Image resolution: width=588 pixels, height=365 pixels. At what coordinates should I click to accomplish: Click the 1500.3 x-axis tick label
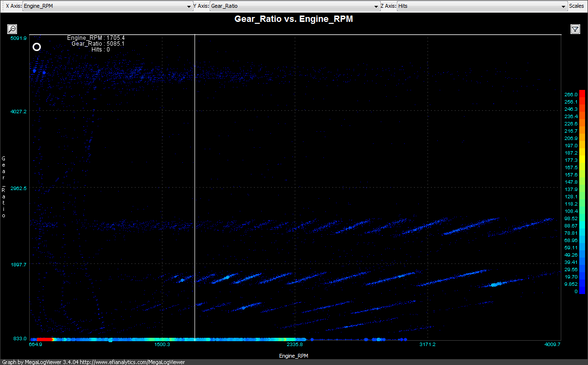162,345
